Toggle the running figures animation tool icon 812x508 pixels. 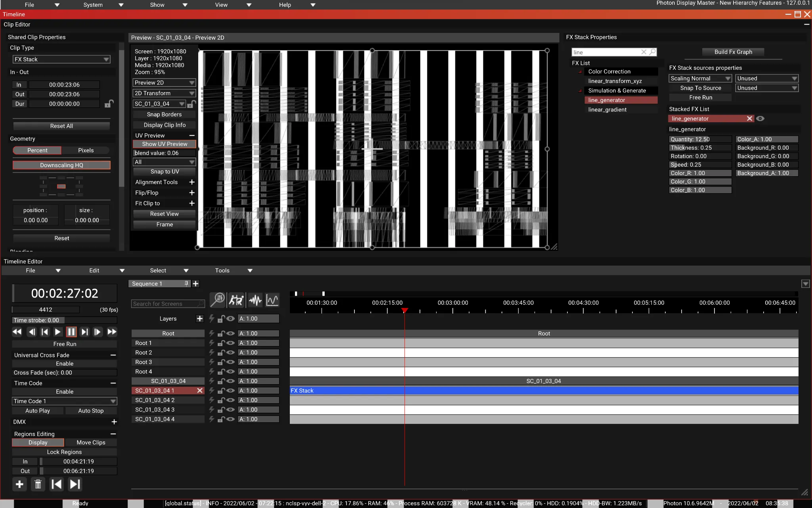pyautogui.click(x=236, y=300)
